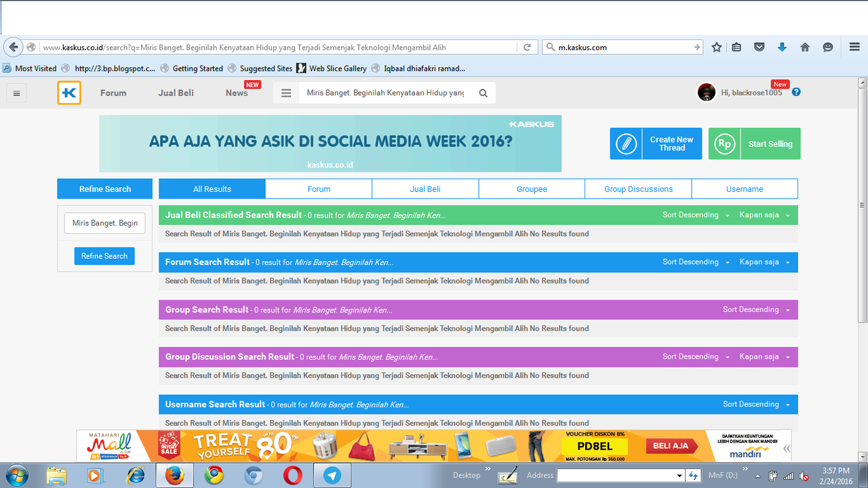868x488 pixels.
Task: Click the search magnifier icon
Action: pyautogui.click(x=484, y=94)
